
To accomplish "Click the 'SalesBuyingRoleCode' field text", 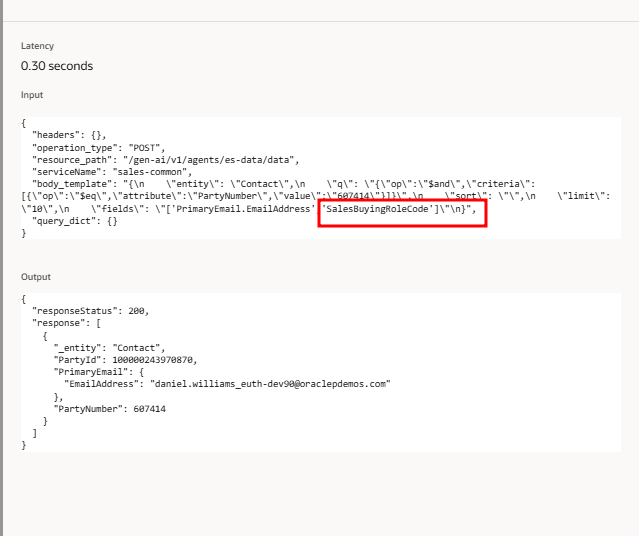I will 377,209.
